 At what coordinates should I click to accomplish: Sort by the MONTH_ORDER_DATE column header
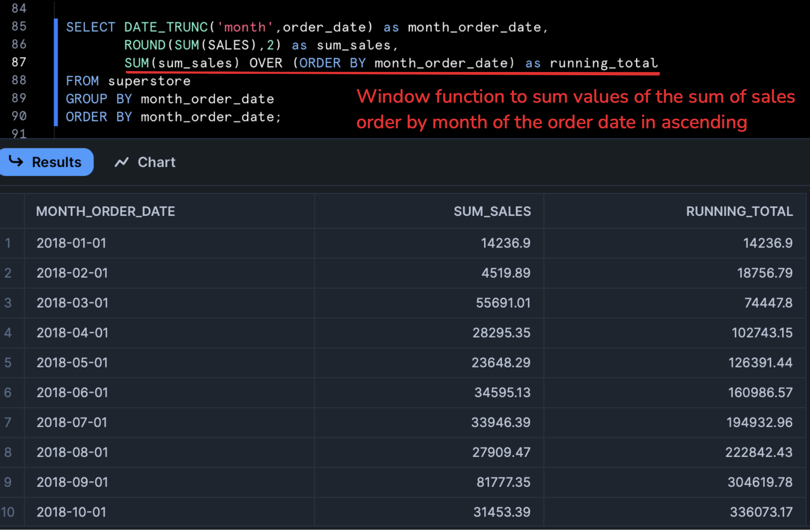tap(106, 212)
